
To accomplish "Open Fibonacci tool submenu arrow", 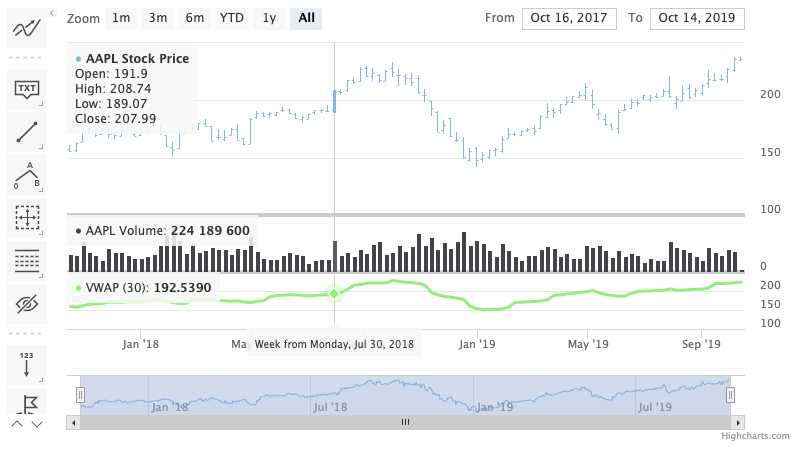I will click(41, 276).
